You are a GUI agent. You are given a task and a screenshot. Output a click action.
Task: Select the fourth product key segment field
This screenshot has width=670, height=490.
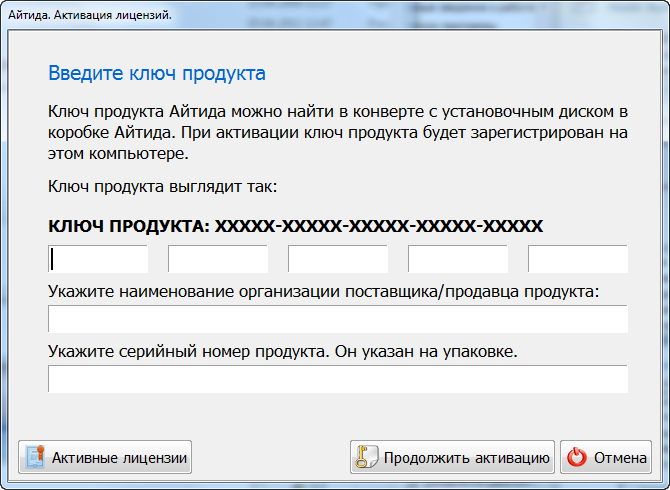458,258
